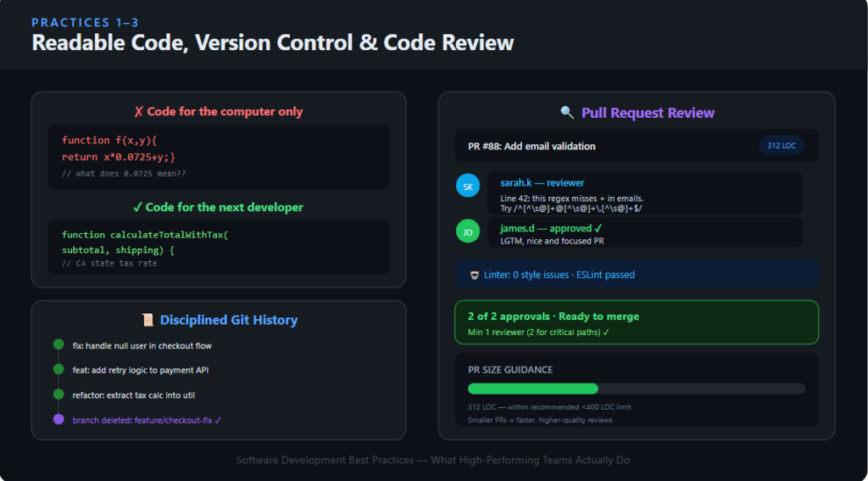Click the '✗ Code for the computer only' heading
This screenshot has width=868, height=481.
click(x=218, y=111)
